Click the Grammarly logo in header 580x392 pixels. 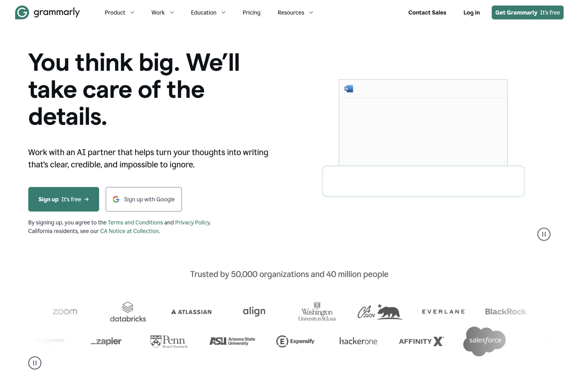pos(47,12)
